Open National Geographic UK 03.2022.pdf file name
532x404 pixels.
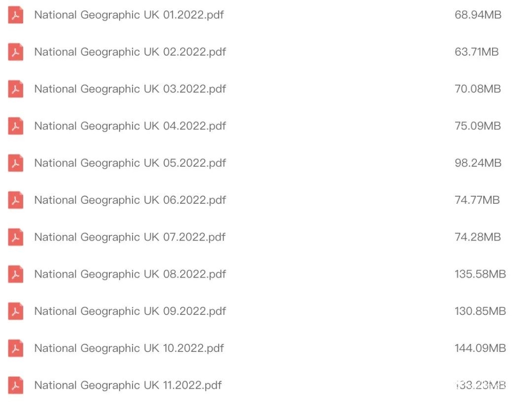click(x=130, y=89)
